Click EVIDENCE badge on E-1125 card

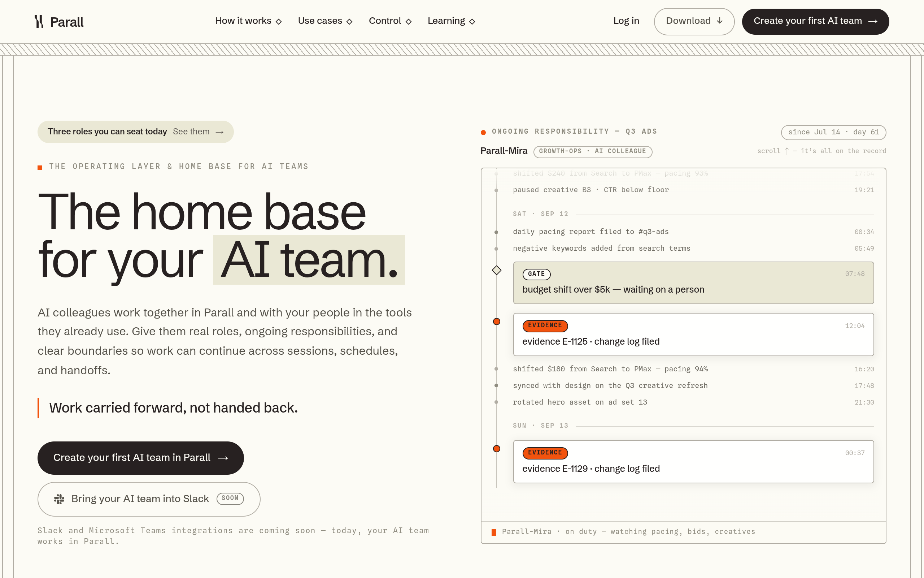545,326
